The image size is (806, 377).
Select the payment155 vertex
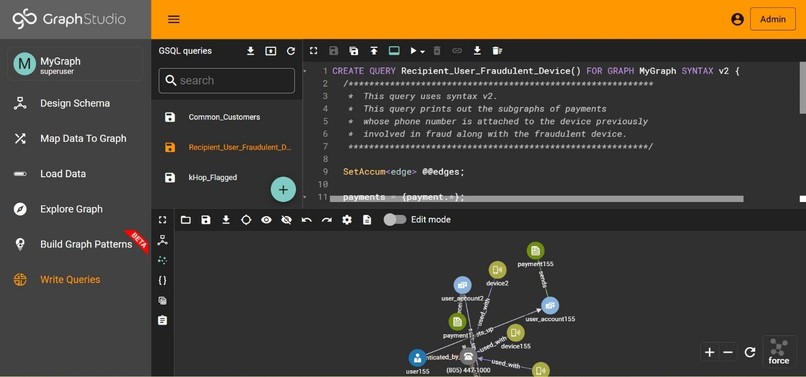536,251
